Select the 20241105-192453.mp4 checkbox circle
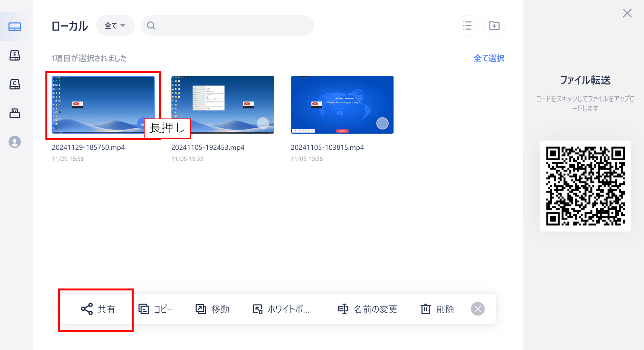The width and height of the screenshot is (644, 350). click(x=263, y=123)
